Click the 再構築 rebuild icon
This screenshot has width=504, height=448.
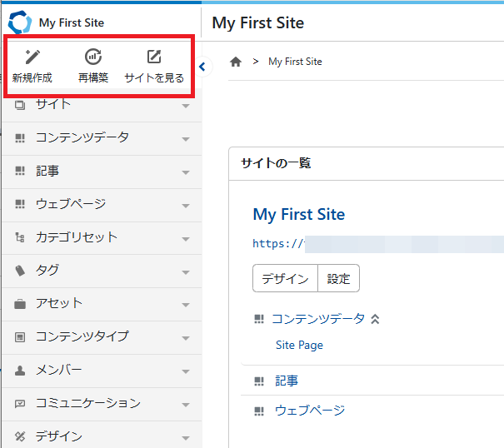coord(93,57)
